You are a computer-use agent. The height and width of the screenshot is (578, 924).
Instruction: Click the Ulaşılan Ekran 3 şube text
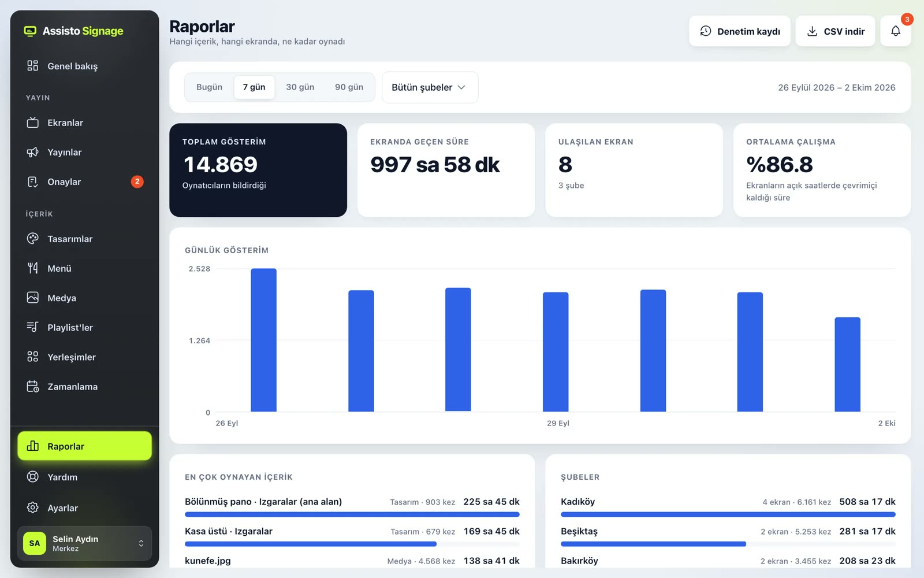pos(571,186)
